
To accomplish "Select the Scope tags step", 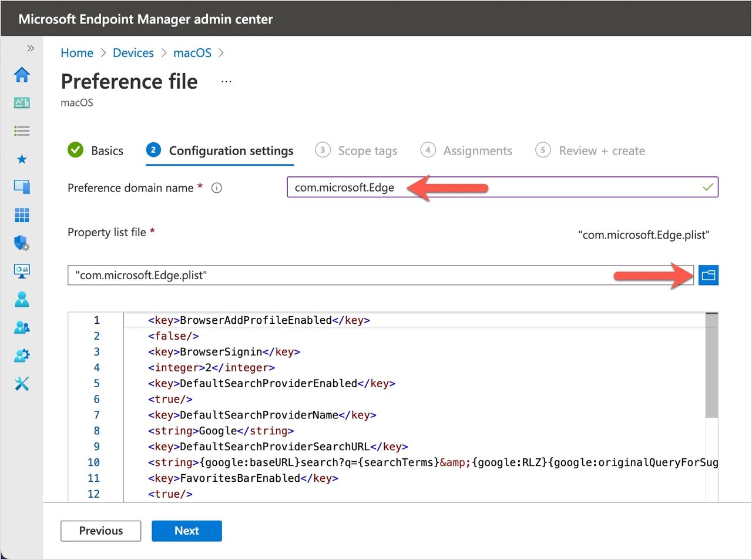I will pyautogui.click(x=357, y=150).
